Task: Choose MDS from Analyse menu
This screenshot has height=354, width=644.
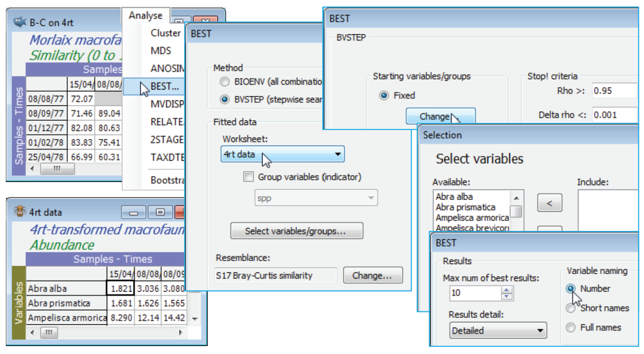Action: pos(161,51)
